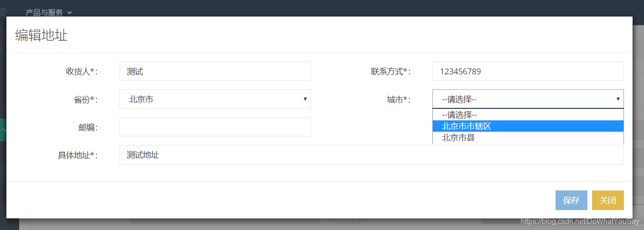This screenshot has height=230, width=644.
Task: Click the 关闭 button
Action: click(608, 200)
